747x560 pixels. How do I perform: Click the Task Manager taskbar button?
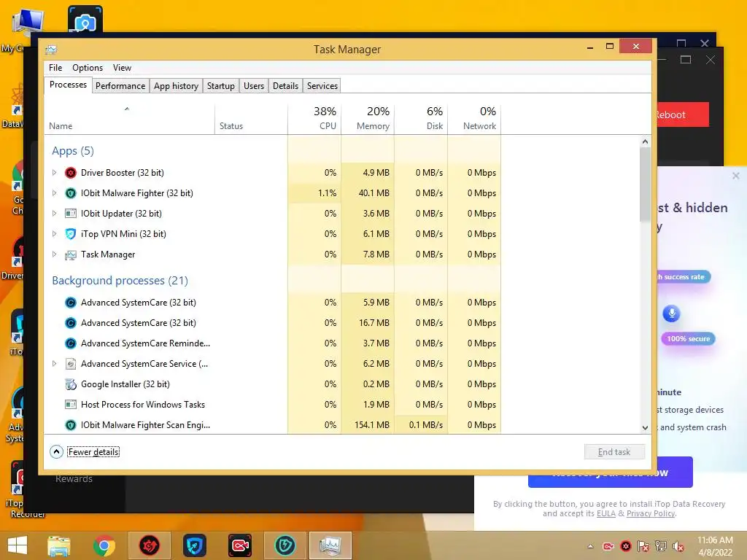coord(330,545)
